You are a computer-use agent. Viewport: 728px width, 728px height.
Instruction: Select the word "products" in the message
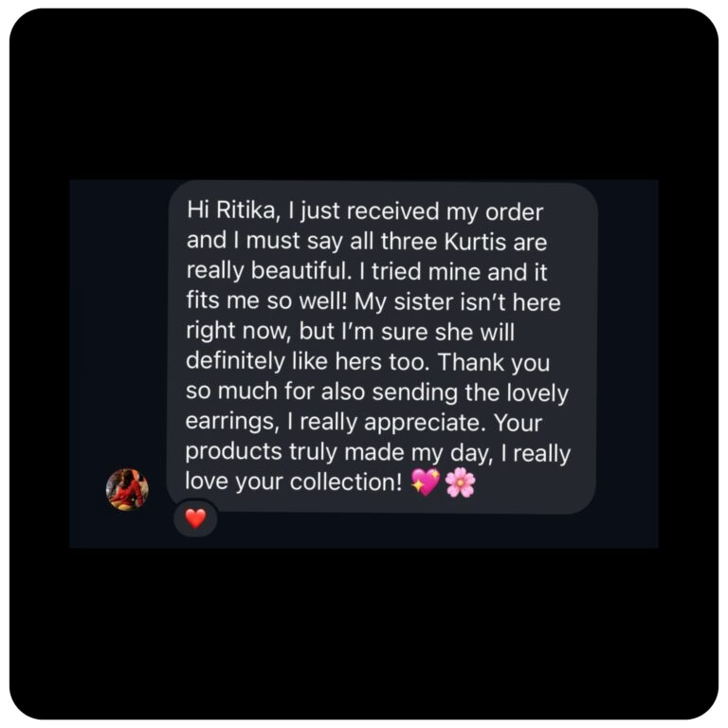[233, 452]
